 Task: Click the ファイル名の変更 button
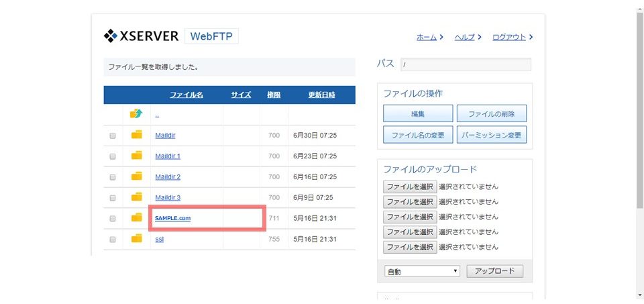point(418,135)
